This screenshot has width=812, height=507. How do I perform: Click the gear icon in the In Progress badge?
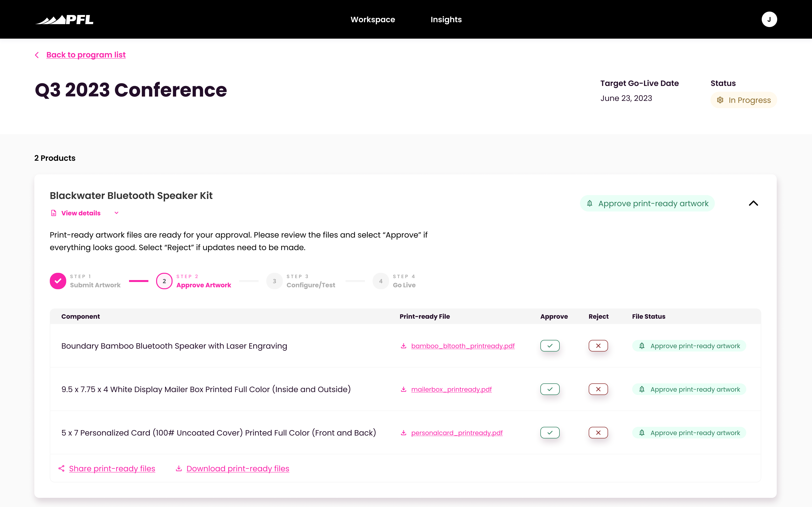pyautogui.click(x=721, y=99)
